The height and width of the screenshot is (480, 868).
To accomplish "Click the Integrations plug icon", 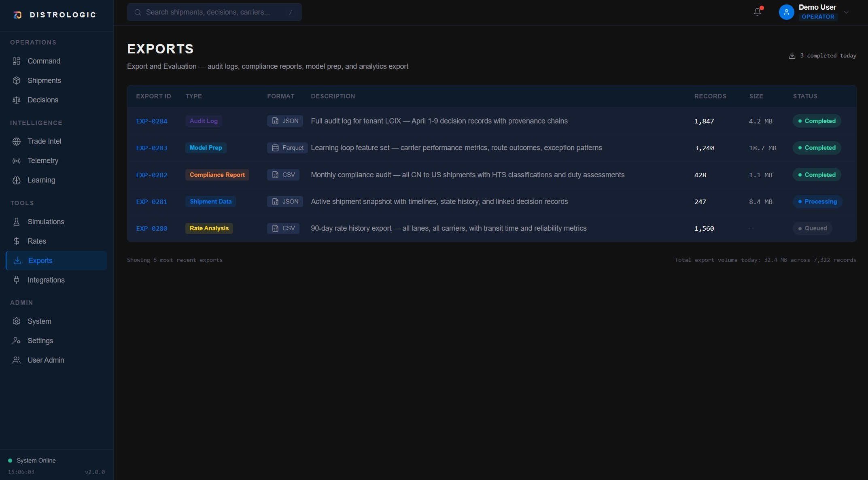I will point(17,280).
